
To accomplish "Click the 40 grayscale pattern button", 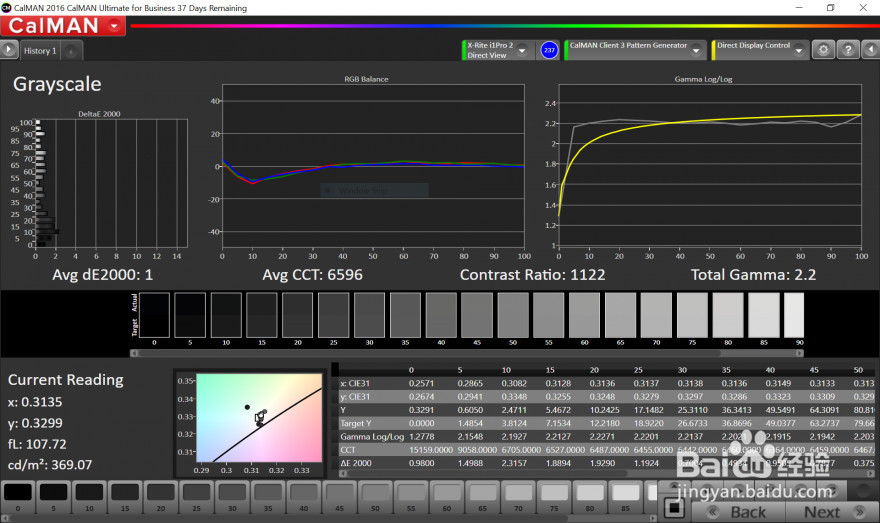I will [304, 497].
